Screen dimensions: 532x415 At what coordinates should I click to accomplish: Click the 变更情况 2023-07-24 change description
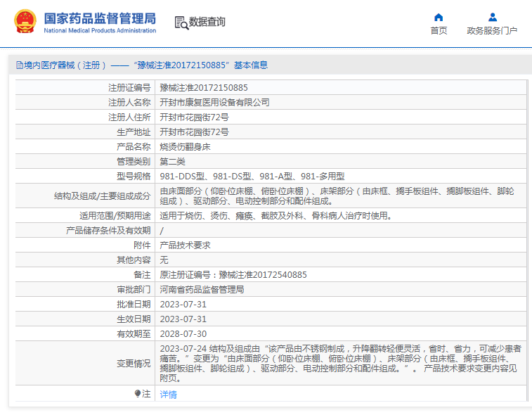[x=340, y=364]
